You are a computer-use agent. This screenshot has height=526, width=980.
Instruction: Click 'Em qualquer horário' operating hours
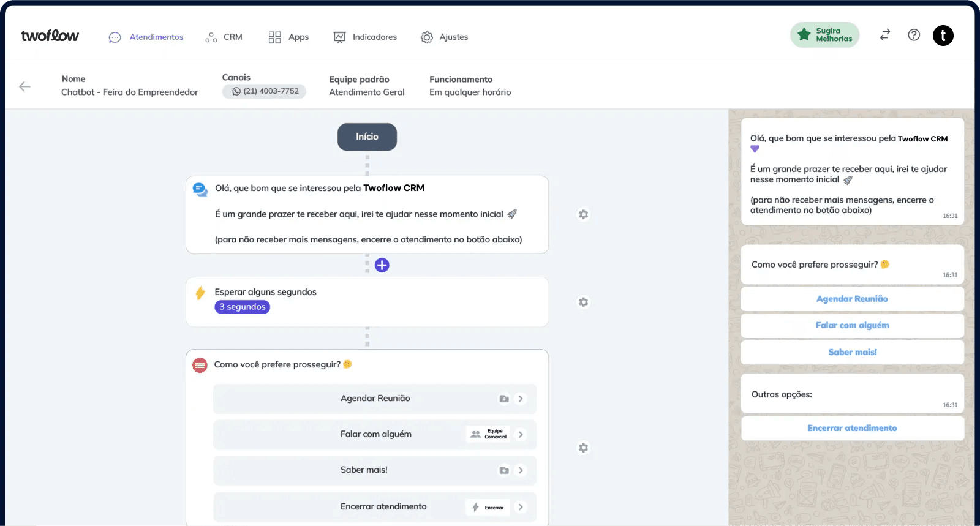(x=470, y=92)
